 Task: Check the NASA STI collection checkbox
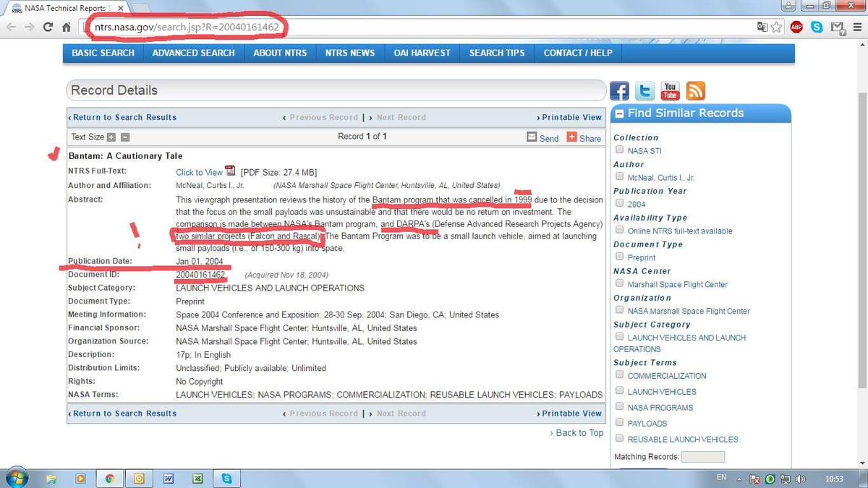coord(619,150)
